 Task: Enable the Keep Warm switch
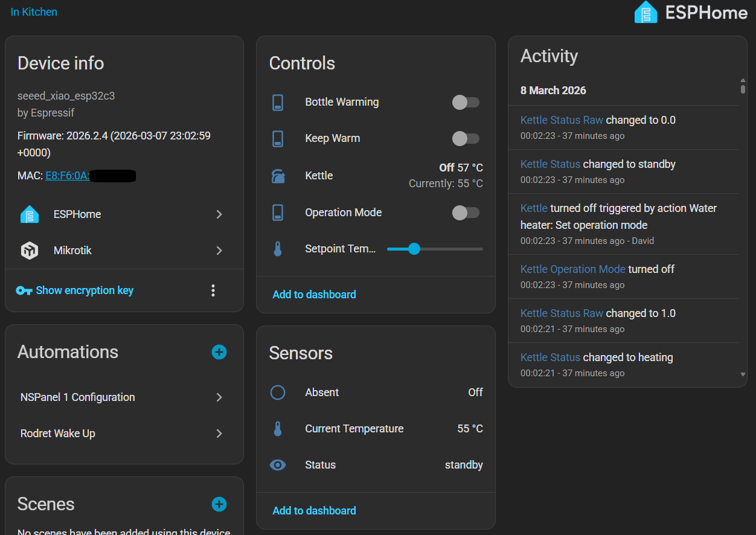pyautogui.click(x=466, y=138)
